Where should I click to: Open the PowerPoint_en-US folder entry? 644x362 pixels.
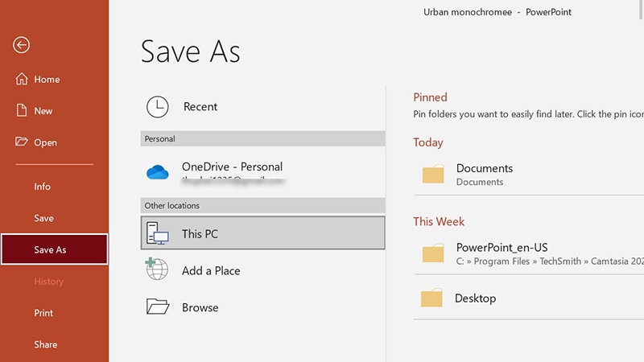[529, 253]
